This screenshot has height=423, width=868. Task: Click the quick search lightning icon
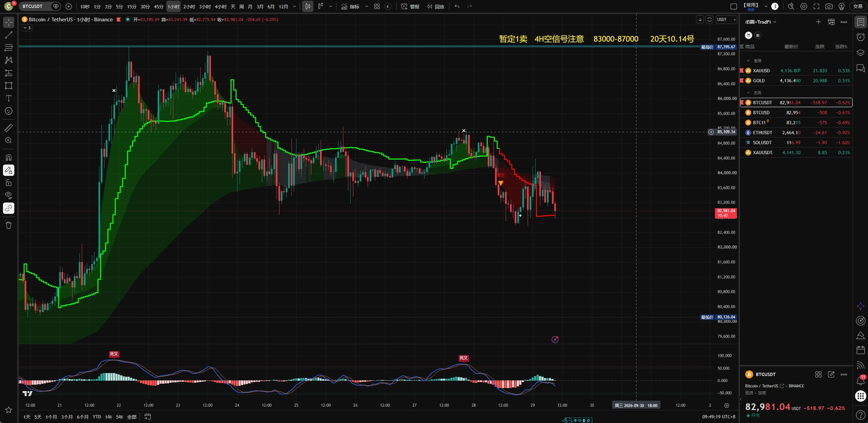[x=791, y=6]
